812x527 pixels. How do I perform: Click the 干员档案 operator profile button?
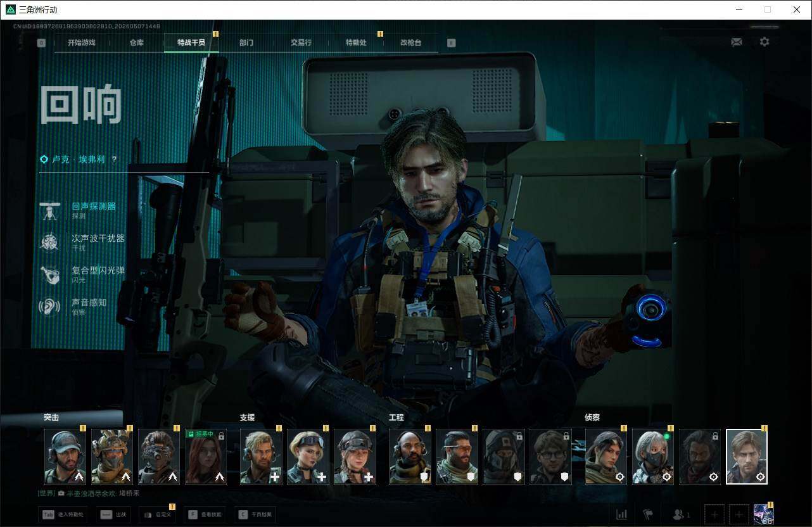coord(257,515)
